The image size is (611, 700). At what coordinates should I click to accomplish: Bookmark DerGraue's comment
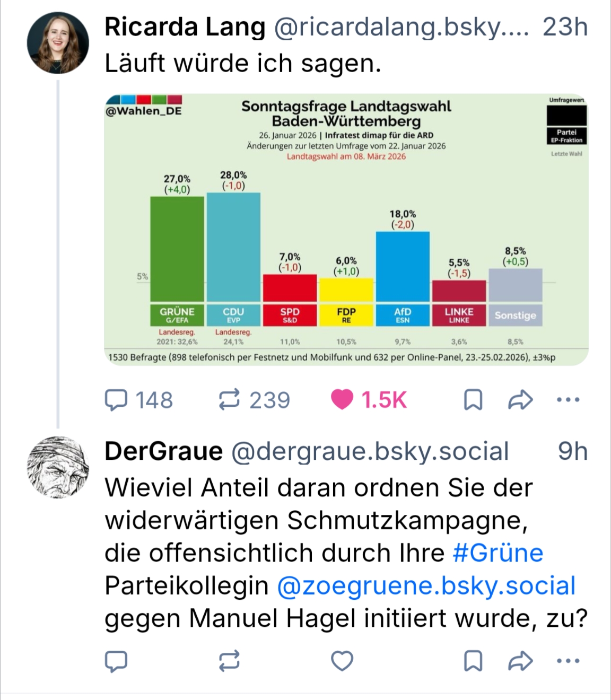(473, 661)
